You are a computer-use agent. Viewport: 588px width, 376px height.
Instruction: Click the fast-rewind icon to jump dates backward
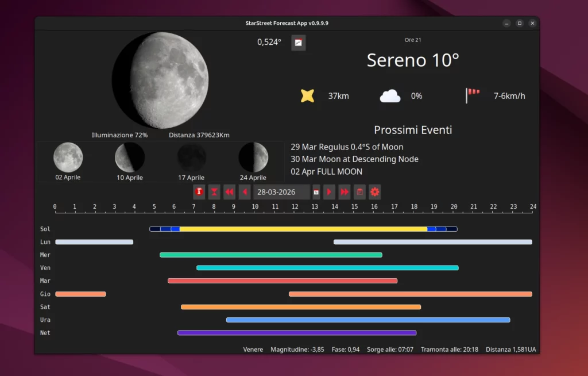pos(229,191)
